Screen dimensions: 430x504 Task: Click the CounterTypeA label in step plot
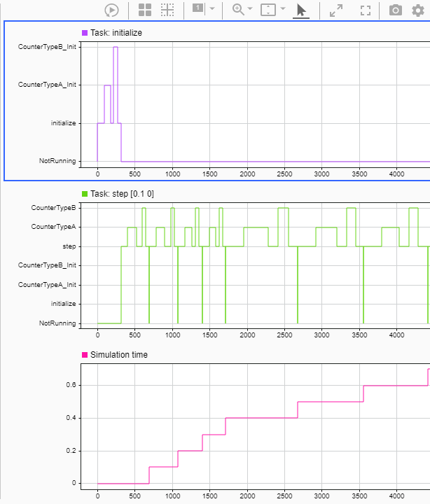[x=54, y=227]
